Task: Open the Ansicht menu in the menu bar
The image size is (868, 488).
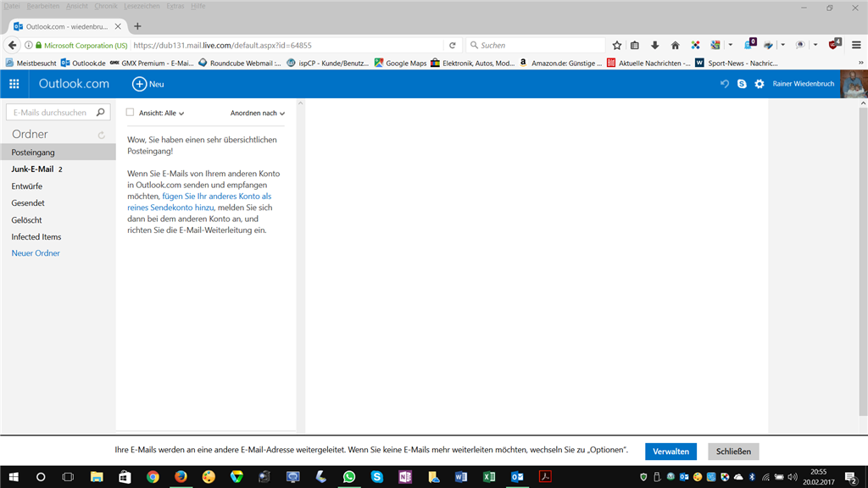Action: click(77, 6)
